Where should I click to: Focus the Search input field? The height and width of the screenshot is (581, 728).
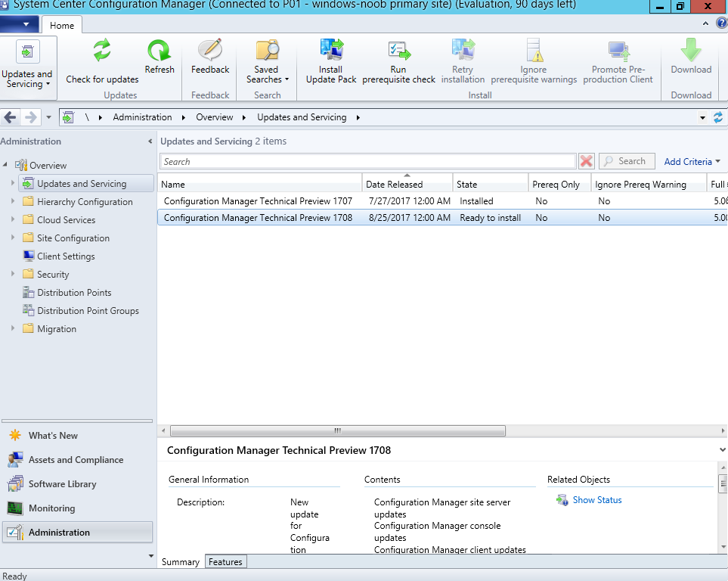click(368, 161)
